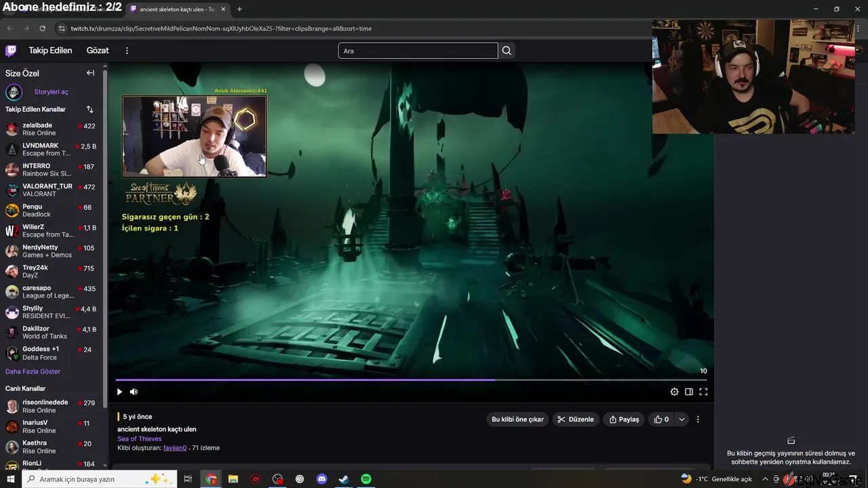Close the ancient skeleton kaçtı ulen tab
868x488 pixels.
coord(223,9)
